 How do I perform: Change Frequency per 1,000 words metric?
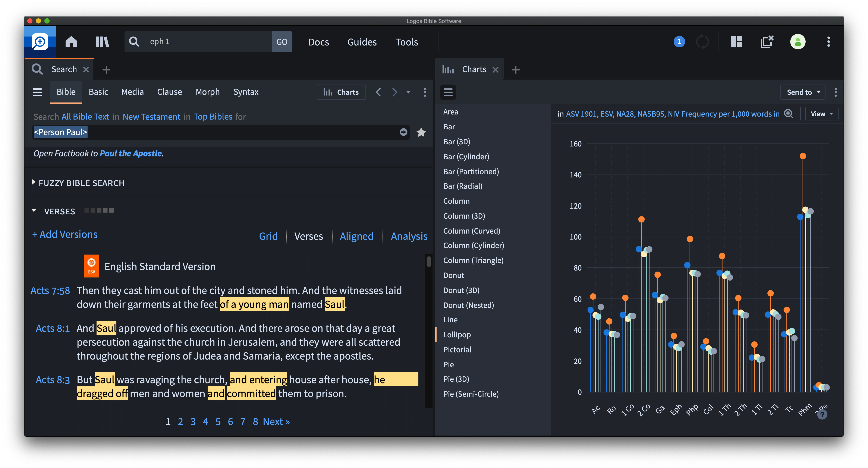click(x=730, y=114)
